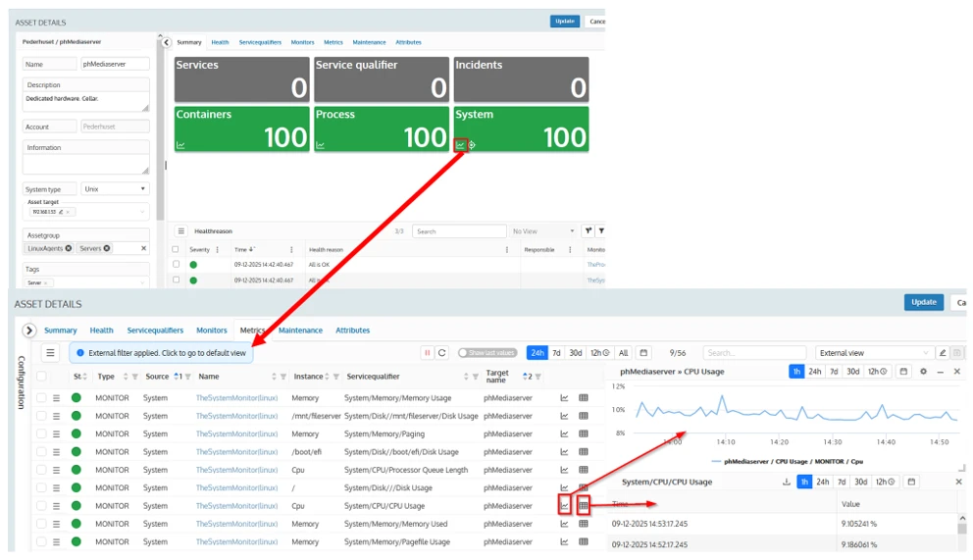Open CPU Usage chart settings gear
Screen dimensions: 973x560
[923, 372]
